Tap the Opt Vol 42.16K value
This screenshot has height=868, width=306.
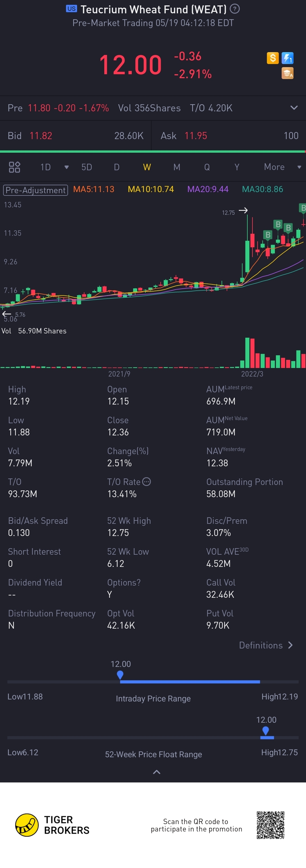point(121,626)
